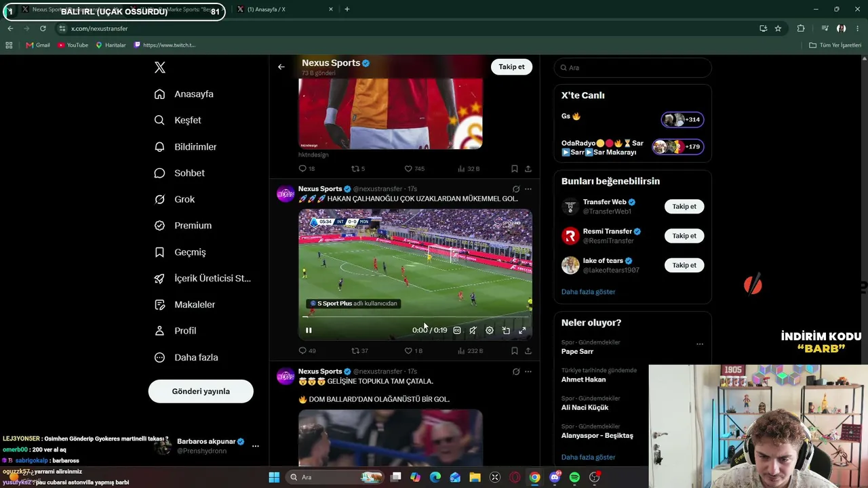Focus the Ara search field on X
868x488 pixels.
point(633,68)
